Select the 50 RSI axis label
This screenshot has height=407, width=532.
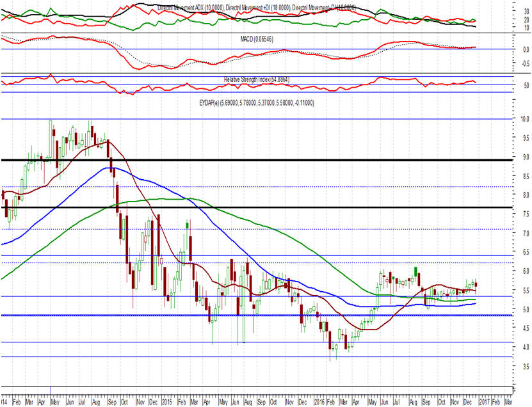point(527,85)
